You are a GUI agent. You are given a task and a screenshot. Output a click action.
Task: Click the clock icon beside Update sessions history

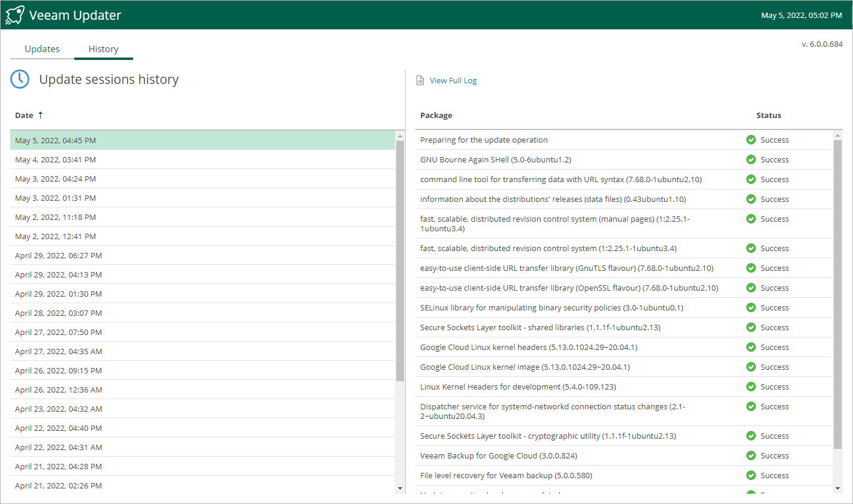pyautogui.click(x=20, y=79)
